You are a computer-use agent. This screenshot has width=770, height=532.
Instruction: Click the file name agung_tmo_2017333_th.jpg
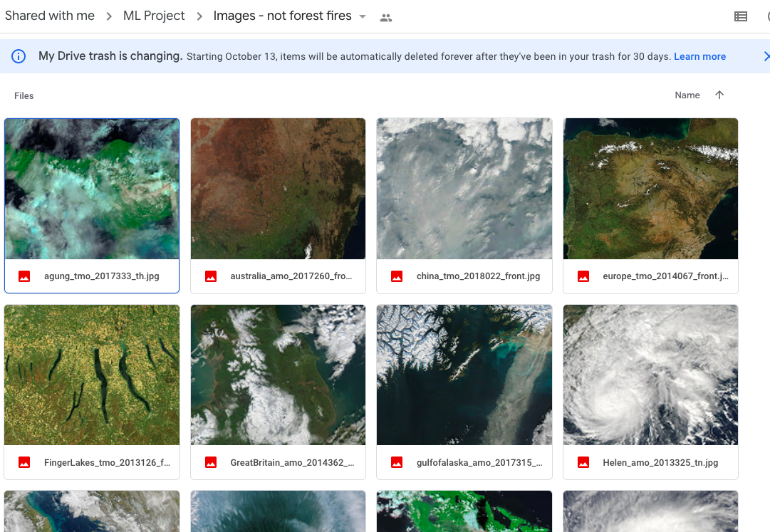coord(102,276)
